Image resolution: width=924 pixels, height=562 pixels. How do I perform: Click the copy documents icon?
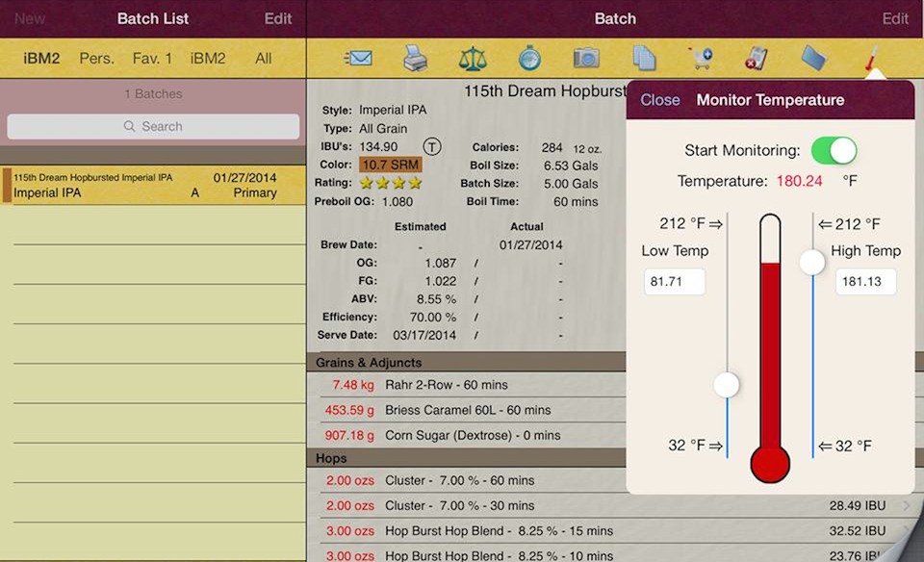pos(644,59)
